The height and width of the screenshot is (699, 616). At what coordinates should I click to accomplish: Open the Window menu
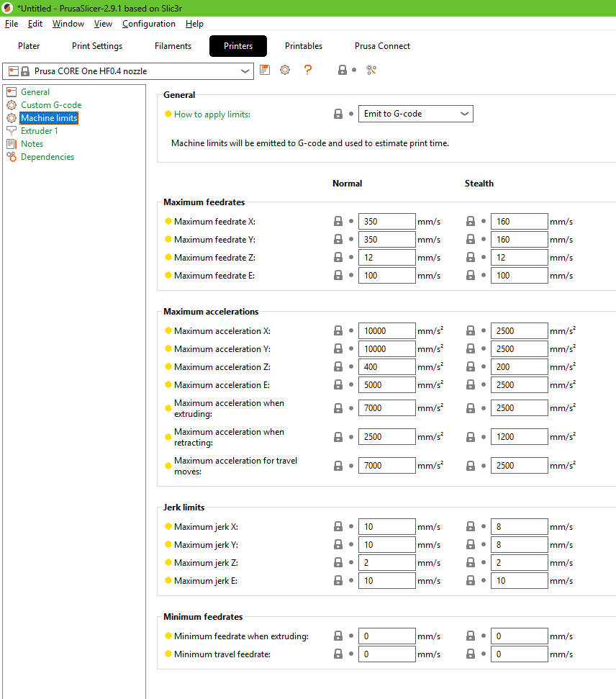68,24
